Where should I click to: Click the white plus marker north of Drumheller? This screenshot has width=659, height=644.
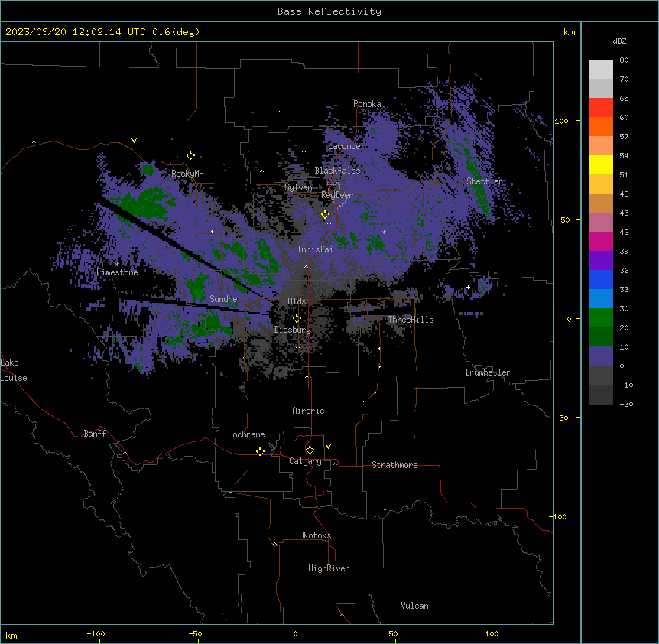coord(468,287)
